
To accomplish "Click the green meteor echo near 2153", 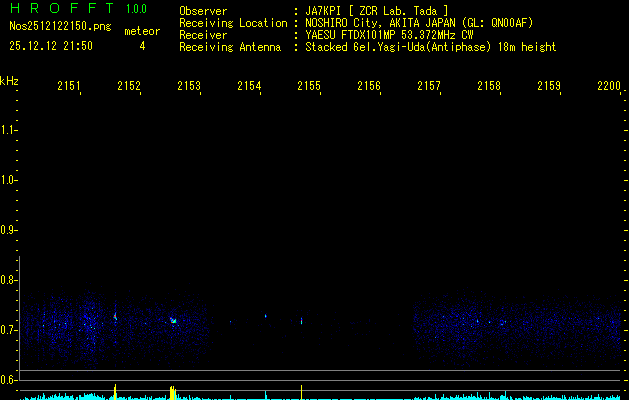I will (173, 321).
